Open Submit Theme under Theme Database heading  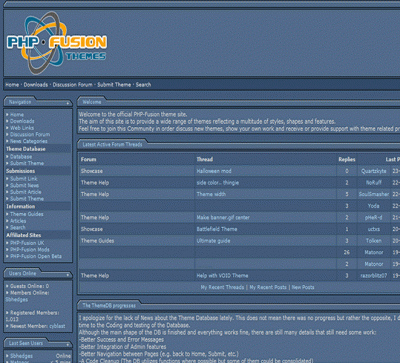(27, 163)
